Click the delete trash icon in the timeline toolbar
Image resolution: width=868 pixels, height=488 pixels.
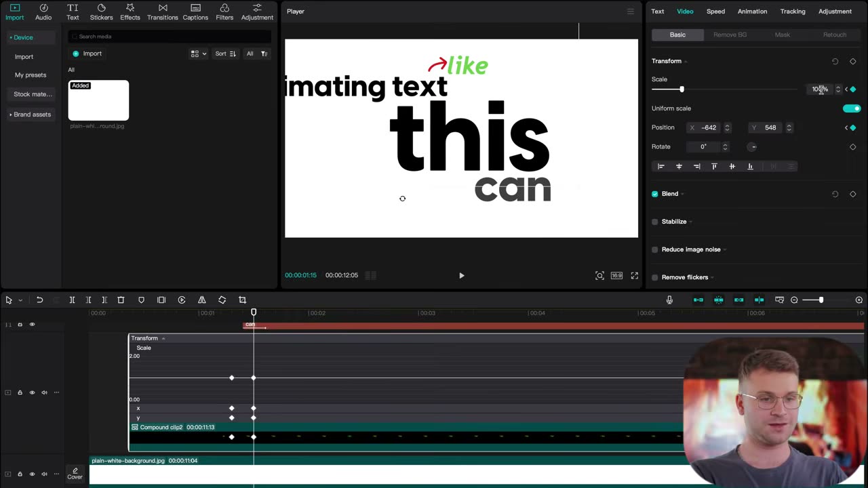coord(121,300)
